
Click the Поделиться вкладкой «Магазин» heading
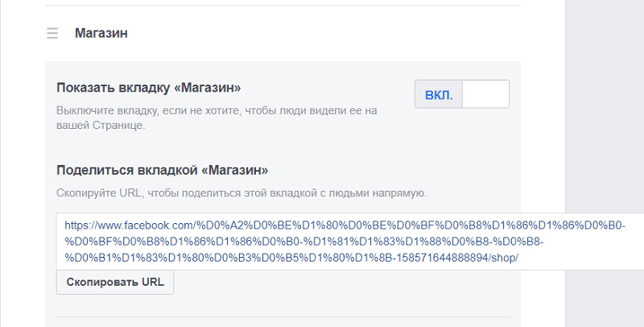click(x=163, y=170)
